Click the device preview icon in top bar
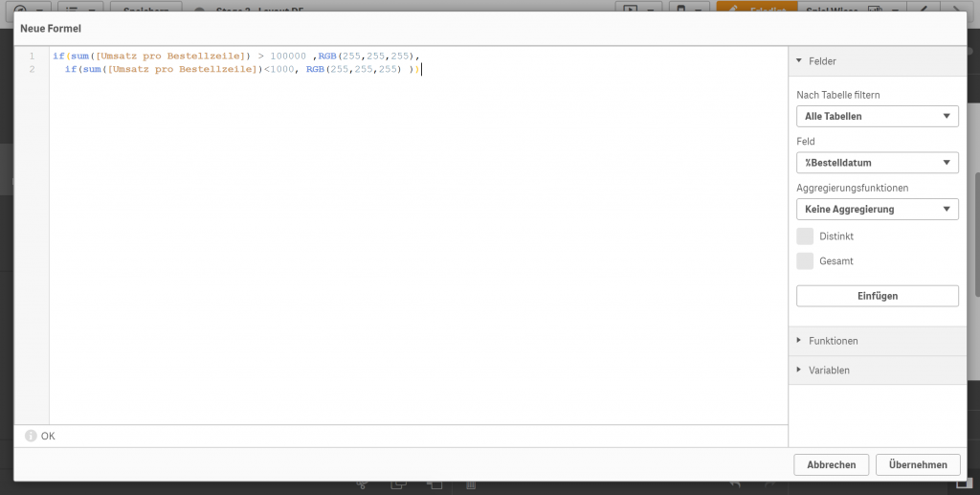 (x=680, y=8)
